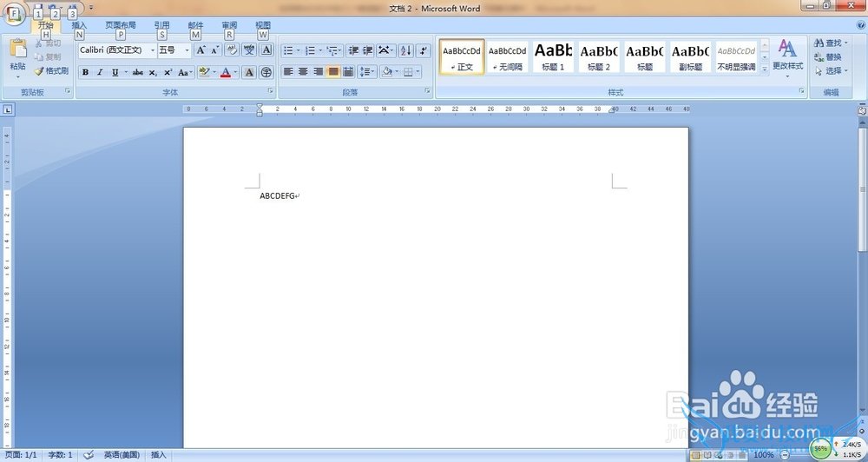Click the Replace (替换) command
868x462 pixels.
click(x=829, y=57)
